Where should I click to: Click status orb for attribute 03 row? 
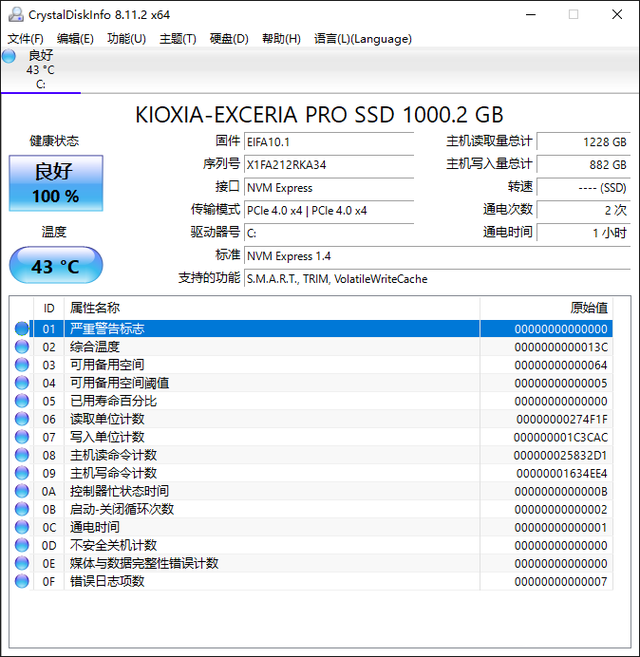tap(22, 365)
